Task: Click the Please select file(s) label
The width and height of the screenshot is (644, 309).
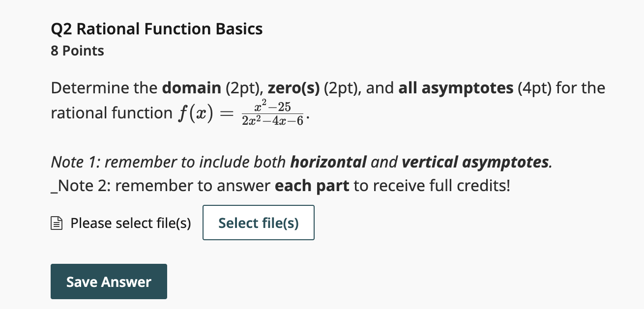Action: 130,223
